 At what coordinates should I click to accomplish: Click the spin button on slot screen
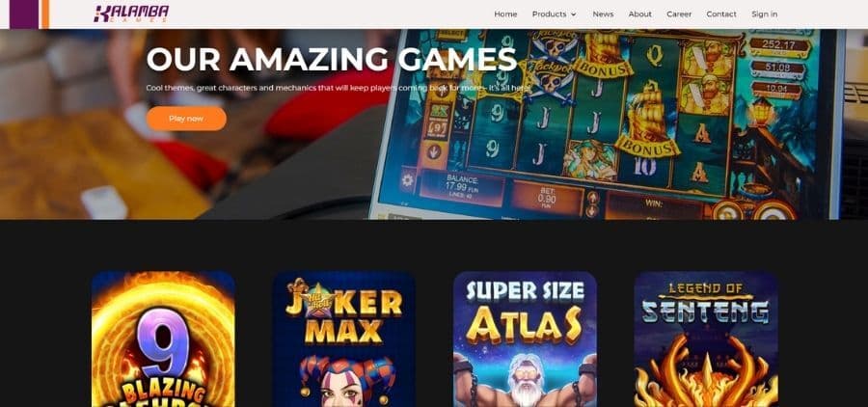775,210
